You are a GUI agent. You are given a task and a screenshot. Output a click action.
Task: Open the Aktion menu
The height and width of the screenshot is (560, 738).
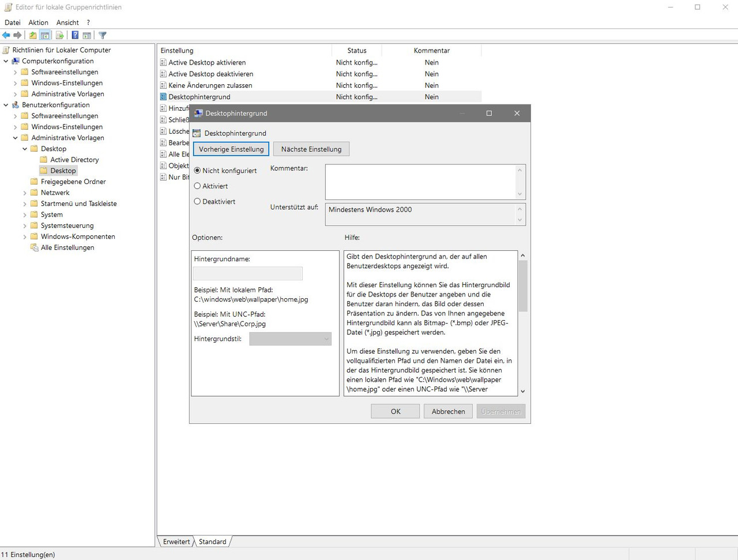pos(39,22)
